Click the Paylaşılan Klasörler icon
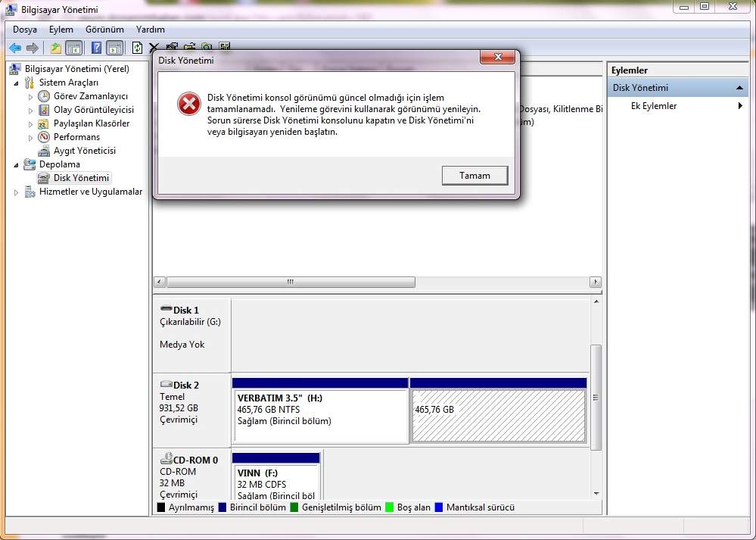 pyautogui.click(x=43, y=123)
